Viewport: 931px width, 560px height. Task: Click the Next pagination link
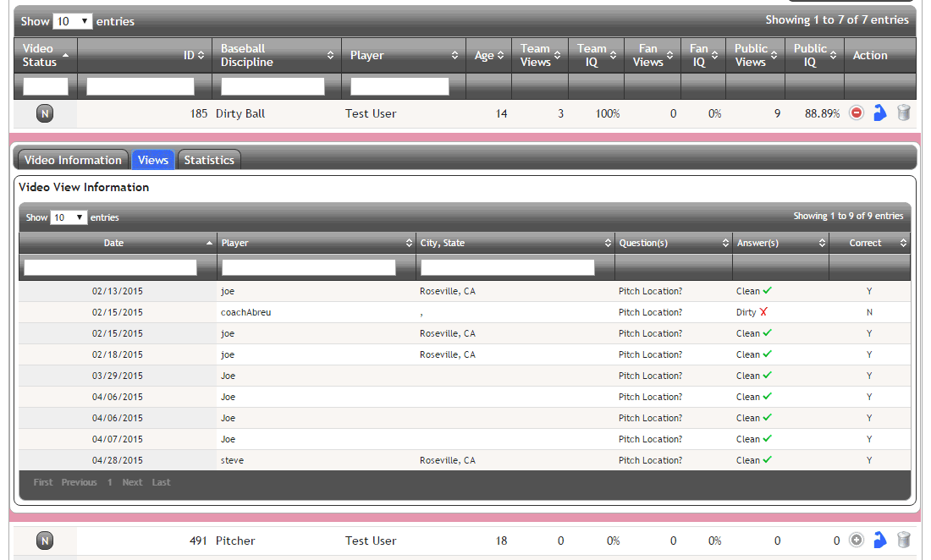click(132, 482)
